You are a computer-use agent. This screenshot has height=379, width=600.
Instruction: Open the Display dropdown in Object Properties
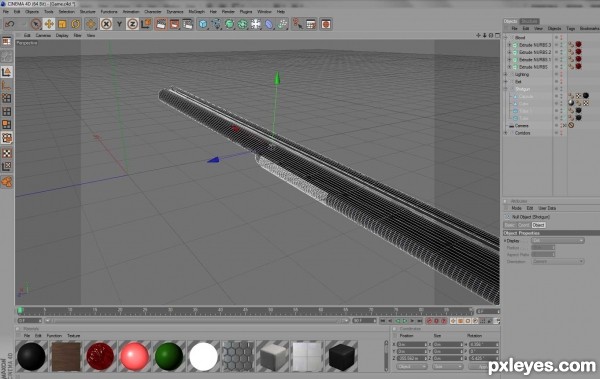click(558, 240)
